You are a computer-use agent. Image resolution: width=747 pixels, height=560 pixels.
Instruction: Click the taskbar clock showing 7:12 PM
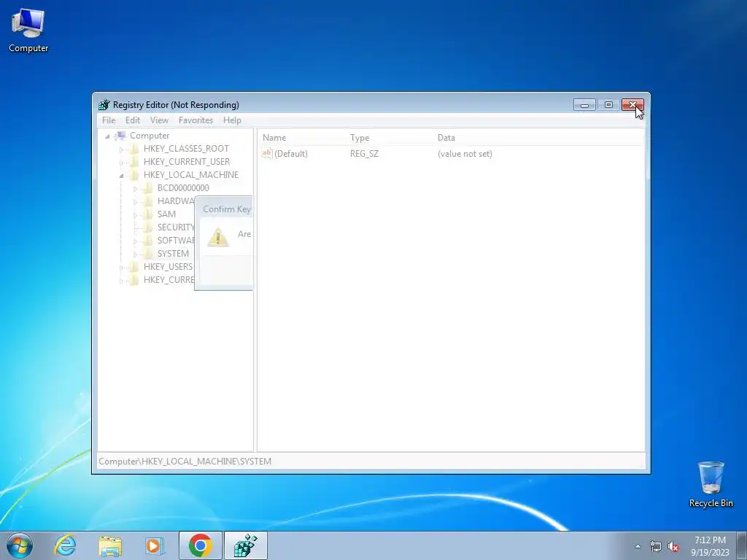(710, 545)
